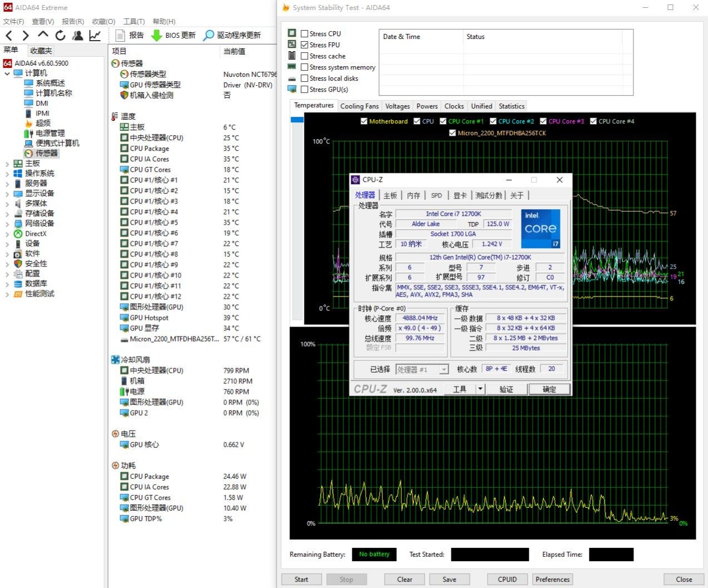Toggle the Micron_2200 drive legend checkbox
Viewport: 708px width, 588px height.
453,133
